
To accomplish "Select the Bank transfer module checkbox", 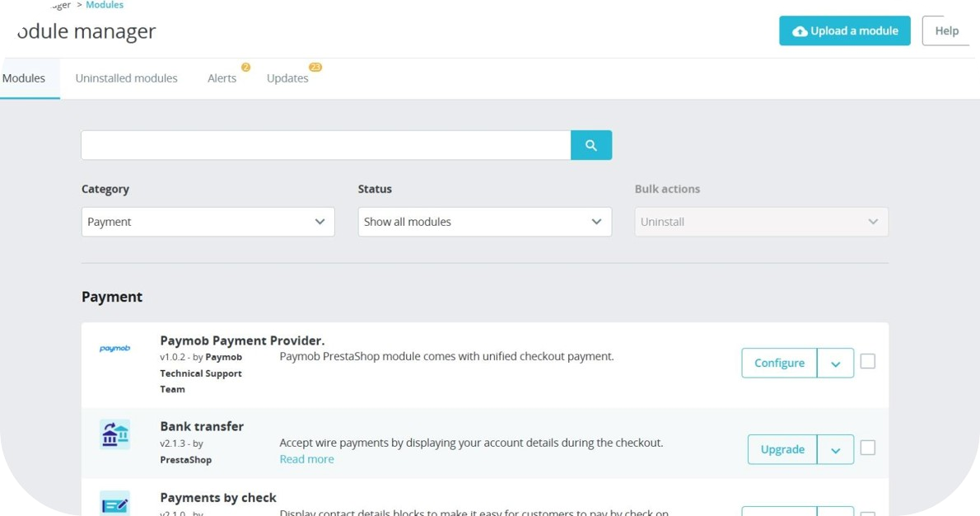I will 867,448.
